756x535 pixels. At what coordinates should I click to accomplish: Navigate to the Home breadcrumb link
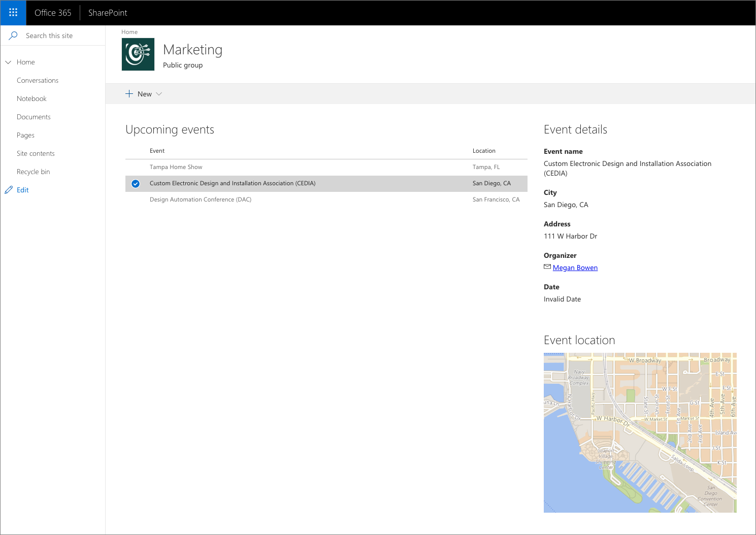(x=129, y=31)
